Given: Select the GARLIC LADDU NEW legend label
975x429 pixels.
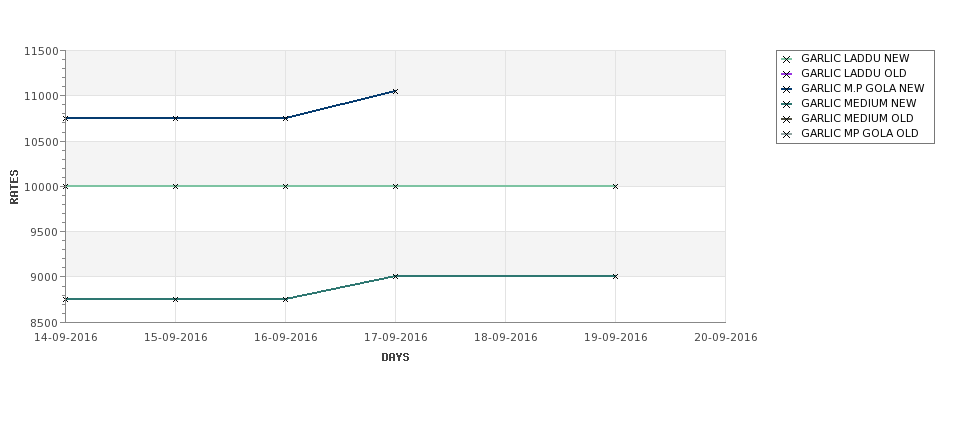Looking at the screenshot, I should [855, 58].
